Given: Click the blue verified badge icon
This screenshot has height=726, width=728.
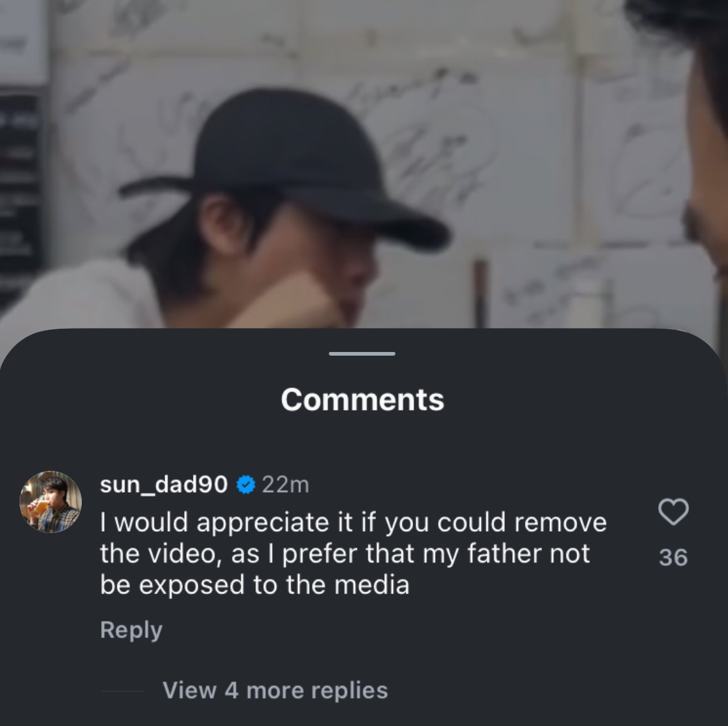Looking at the screenshot, I should tap(245, 485).
